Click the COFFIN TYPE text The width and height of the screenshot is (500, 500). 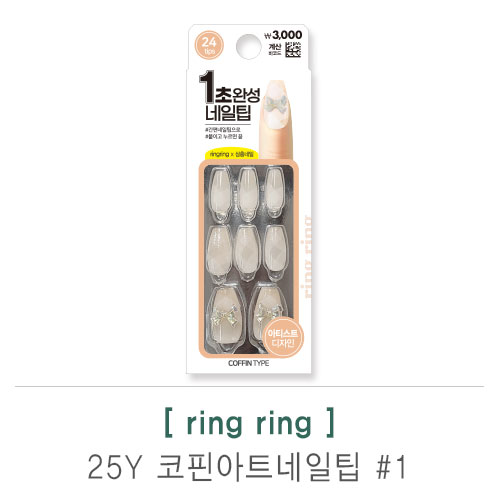249,363
